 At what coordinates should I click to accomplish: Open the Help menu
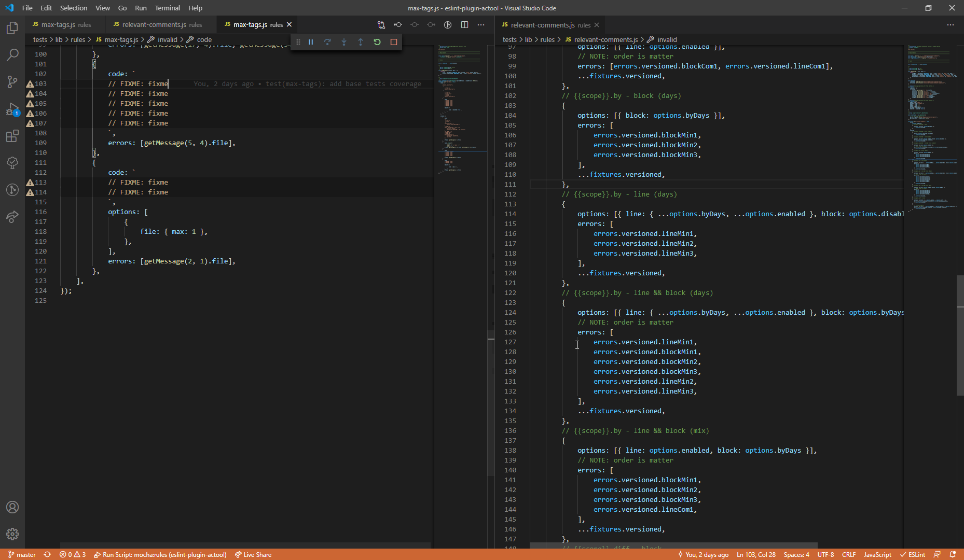(x=196, y=8)
